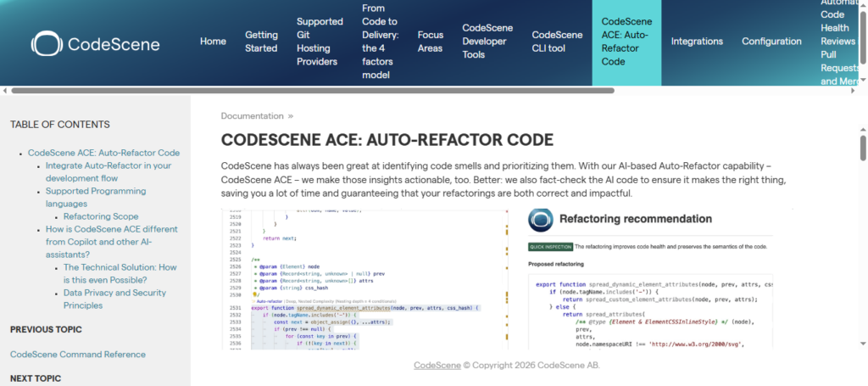Click the horizontal navigation scrollbar thumb
The height and width of the screenshot is (386, 868).
[x=313, y=90]
